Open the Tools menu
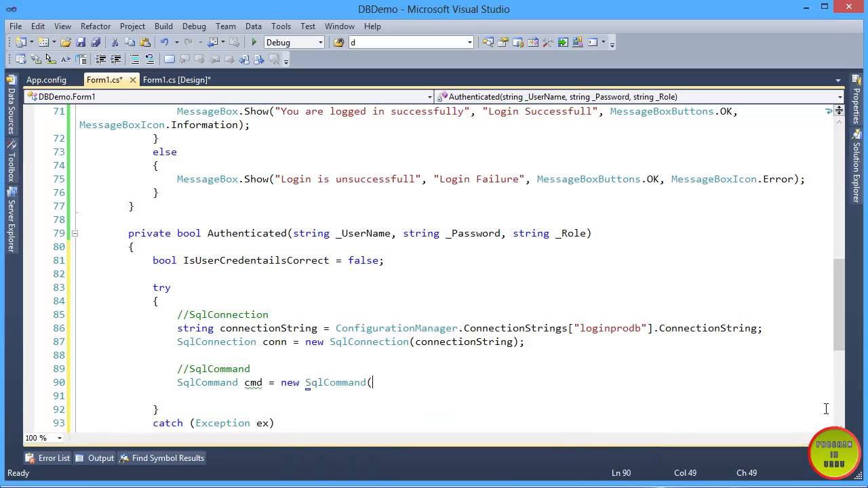Image resolution: width=868 pixels, height=488 pixels. tap(281, 26)
